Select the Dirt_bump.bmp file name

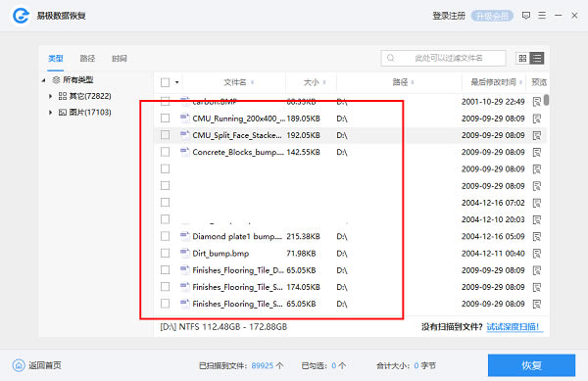(x=220, y=254)
